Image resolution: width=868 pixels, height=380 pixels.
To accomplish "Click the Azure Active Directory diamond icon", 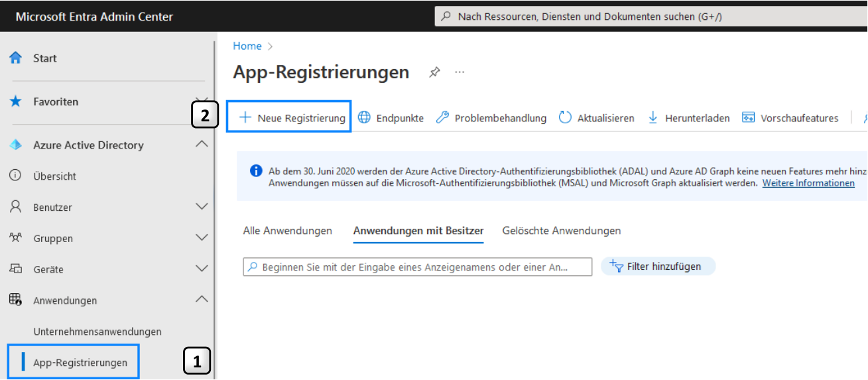I will point(15,145).
